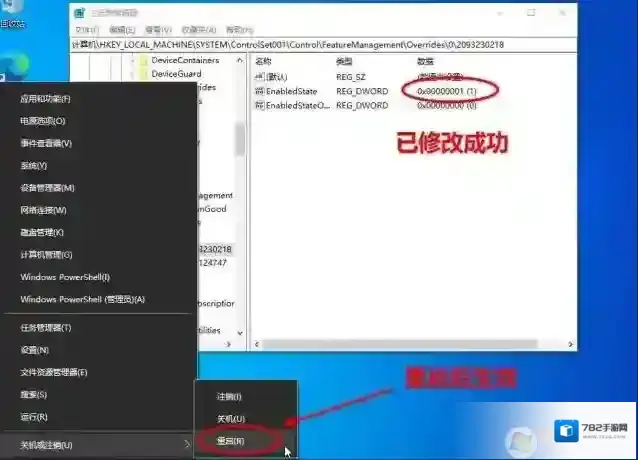
Task: Click the Registry Editor title bar icon
Action: click(81, 14)
